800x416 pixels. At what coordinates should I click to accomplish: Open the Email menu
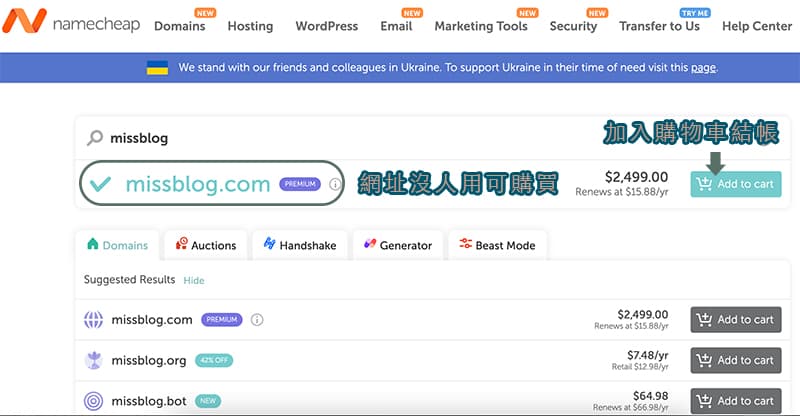(x=396, y=26)
